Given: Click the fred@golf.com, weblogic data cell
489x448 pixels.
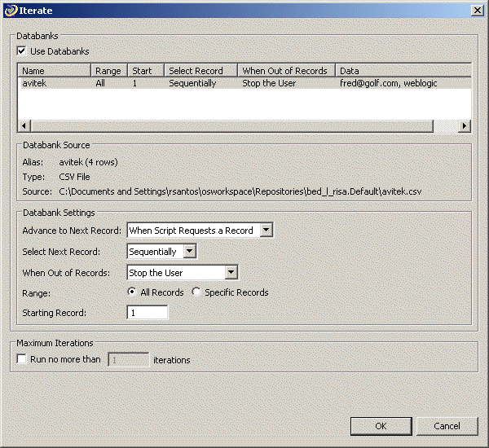Looking at the screenshot, I should tap(388, 83).
